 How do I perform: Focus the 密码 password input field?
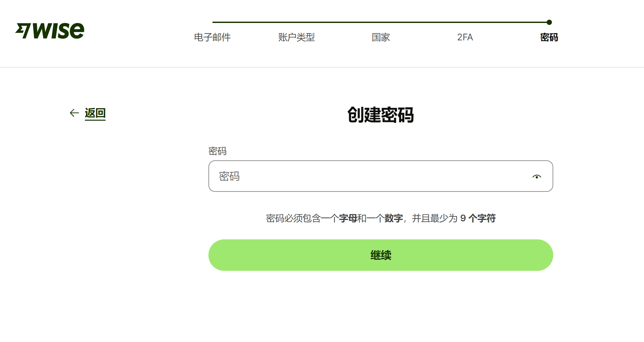tap(367, 176)
